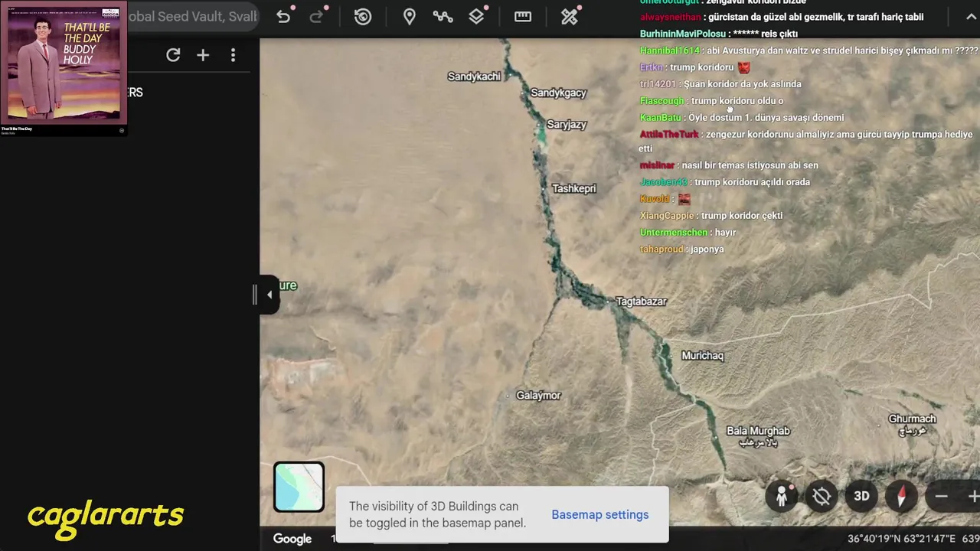The width and height of the screenshot is (980, 551).
Task: Click chat username XiangCapple
Action: click(x=667, y=215)
